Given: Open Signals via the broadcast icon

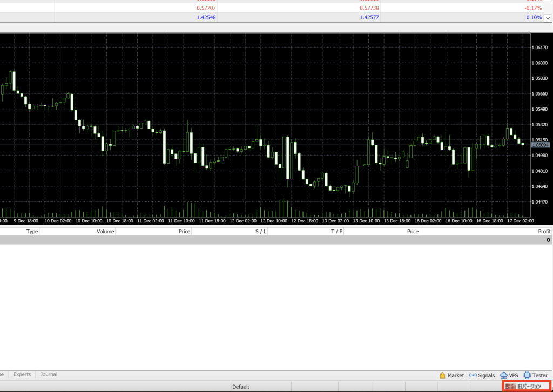Looking at the screenshot, I should [473, 375].
